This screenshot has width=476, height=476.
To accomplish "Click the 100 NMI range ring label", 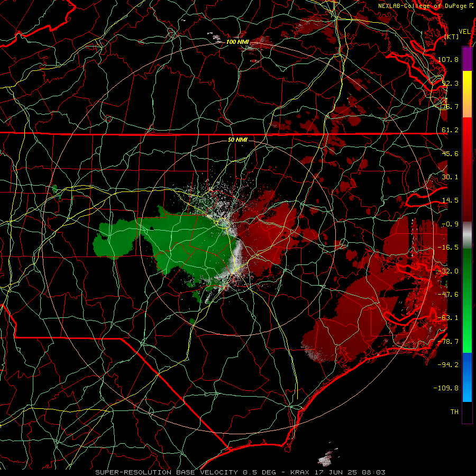I will [x=237, y=42].
